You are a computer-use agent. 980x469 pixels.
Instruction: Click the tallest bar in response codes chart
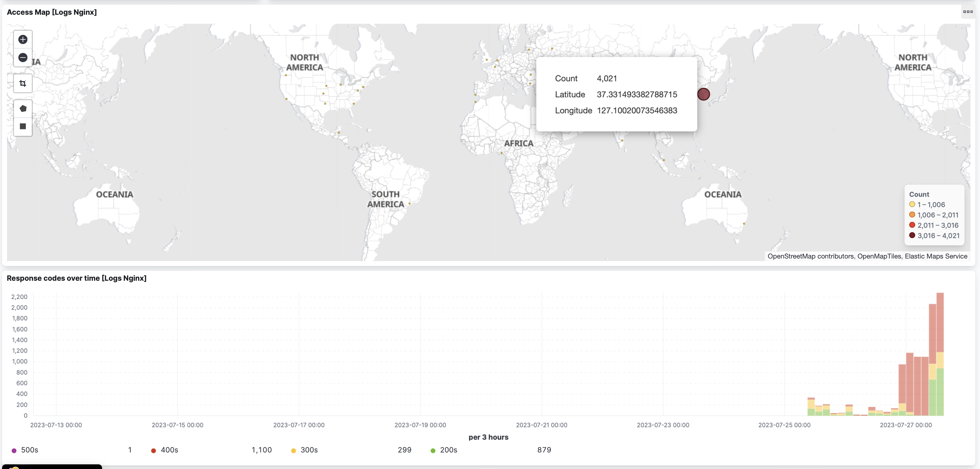click(940, 342)
